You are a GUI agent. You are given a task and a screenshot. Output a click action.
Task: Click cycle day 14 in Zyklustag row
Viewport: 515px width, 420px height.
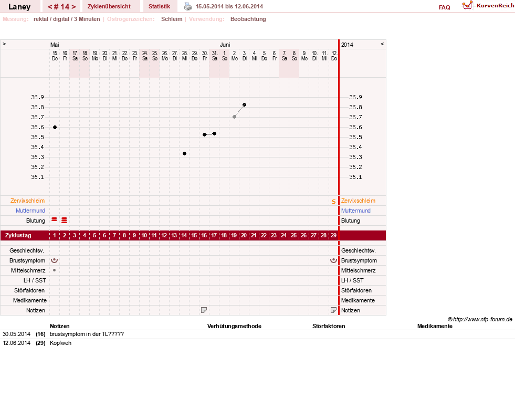pyautogui.click(x=184, y=235)
